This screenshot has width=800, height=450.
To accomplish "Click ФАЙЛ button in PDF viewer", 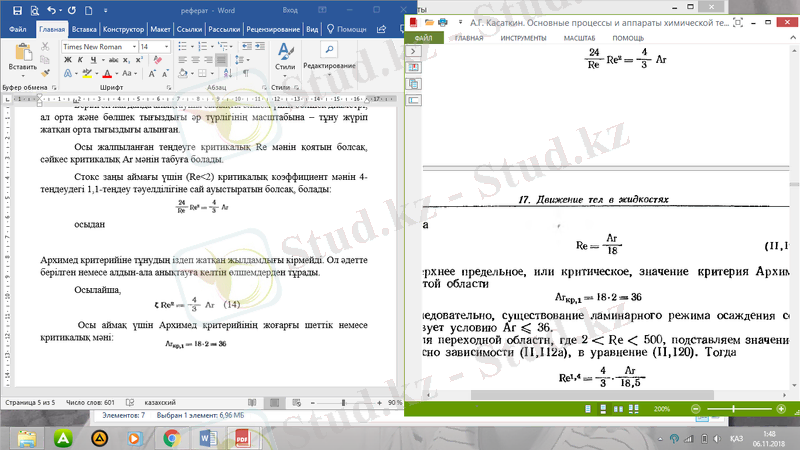I will pos(423,38).
